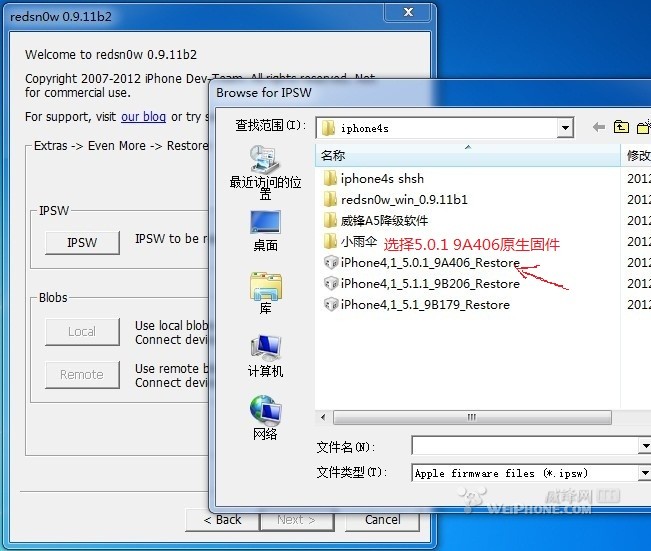Screen dimensions: 651x551
Task: Expand the 查找范围 iphone4s location dropdown
Action: coord(565,128)
